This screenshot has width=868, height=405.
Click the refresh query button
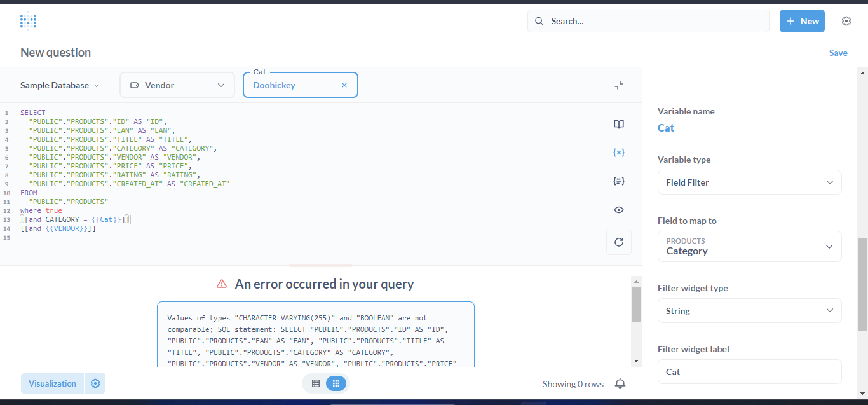[618, 242]
